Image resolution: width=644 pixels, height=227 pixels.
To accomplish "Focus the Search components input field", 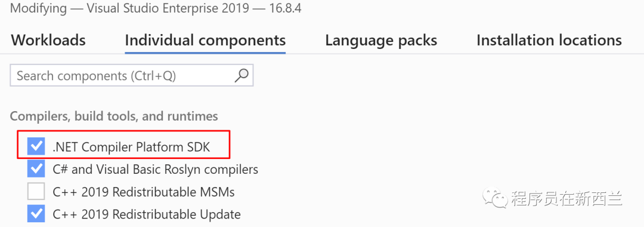I will tap(131, 76).
